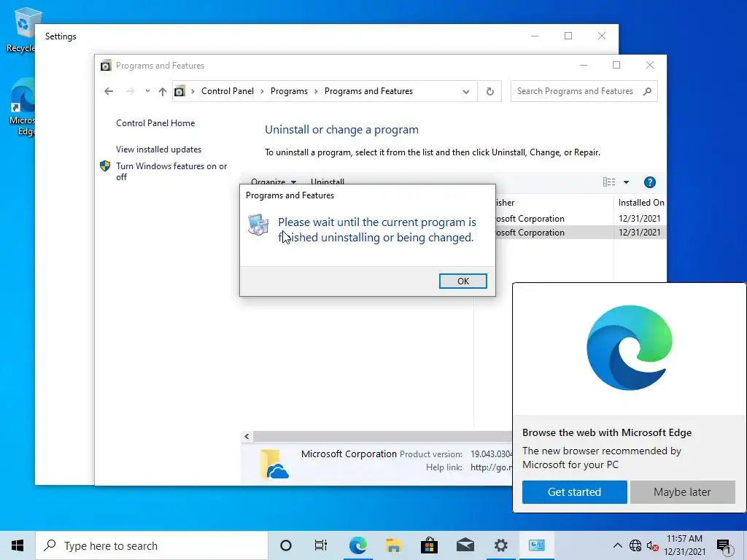Open File Explorer from the taskbar
Viewport: 747px width, 560px height.
click(x=393, y=545)
